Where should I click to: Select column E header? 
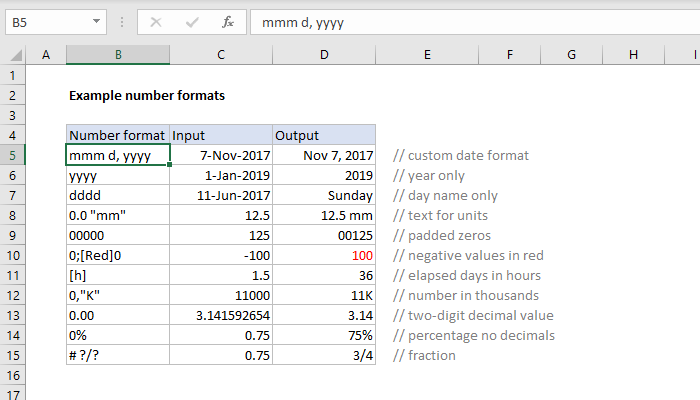(x=427, y=54)
